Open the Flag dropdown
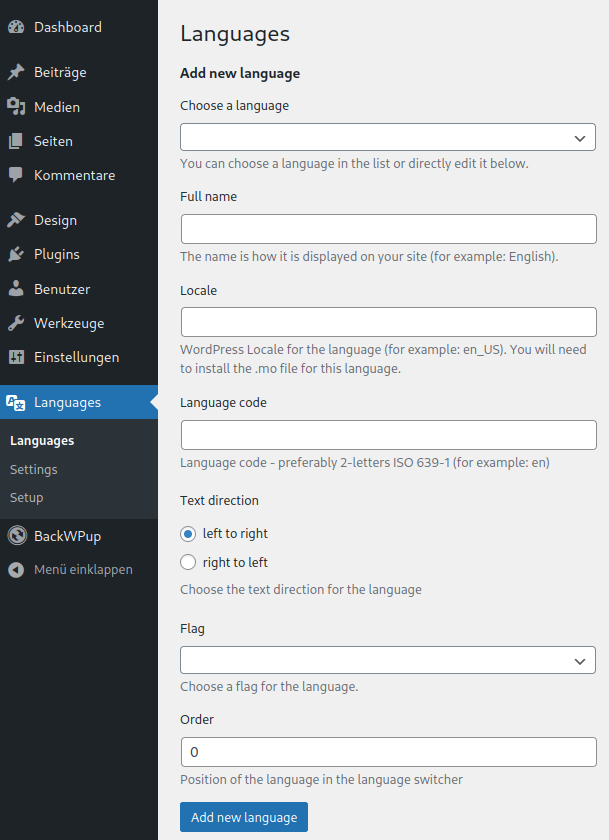609x840 pixels. click(x=388, y=660)
